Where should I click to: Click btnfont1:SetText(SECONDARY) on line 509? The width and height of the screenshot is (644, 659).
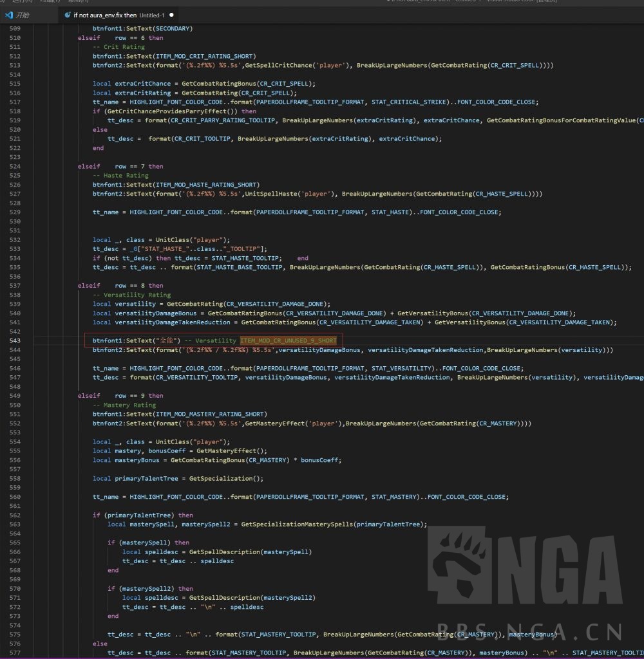click(x=142, y=28)
